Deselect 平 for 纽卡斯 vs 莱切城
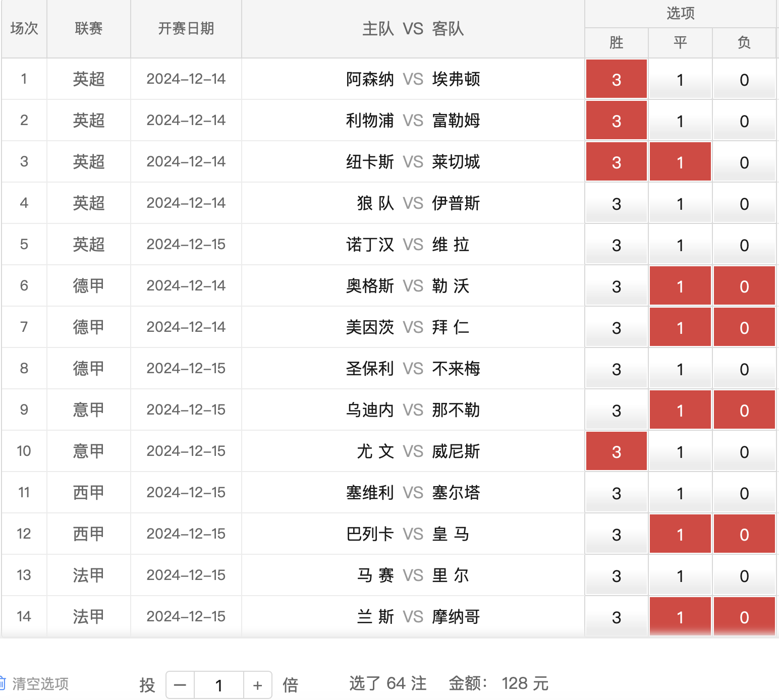Viewport: 779px width, 700px height. point(680,161)
